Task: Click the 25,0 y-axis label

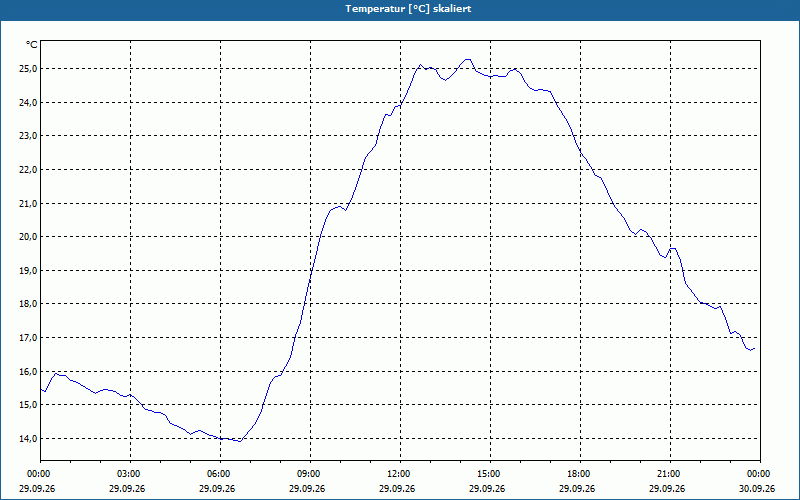Action: coord(30,69)
